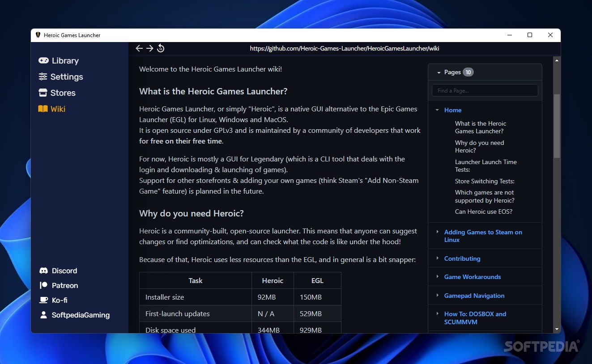This screenshot has height=364, width=592.
Task: Expand the Gamepad Navigation arrow
Action: pos(437,295)
